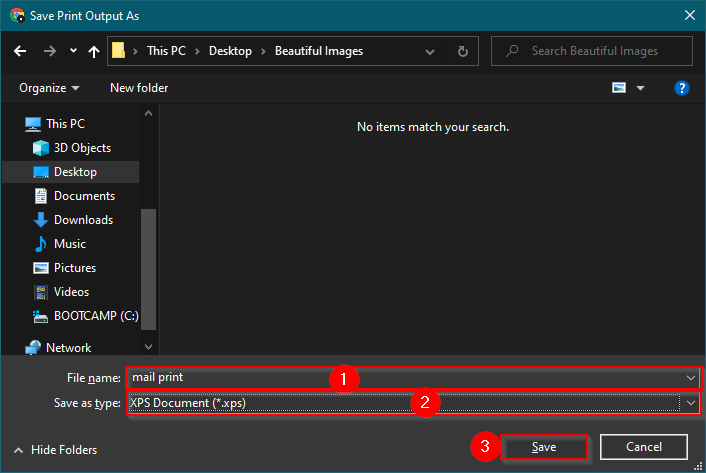The width and height of the screenshot is (706, 473).
Task: Expand the address bar history dropdown
Action: click(x=430, y=52)
